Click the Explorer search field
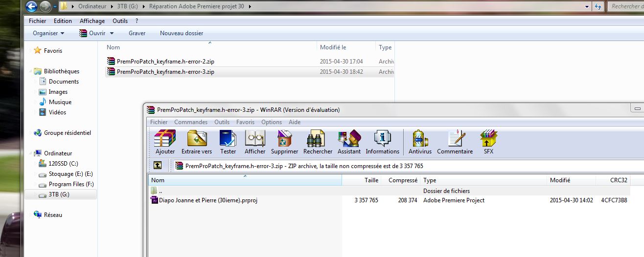This screenshot has height=257, width=644. (626, 6)
